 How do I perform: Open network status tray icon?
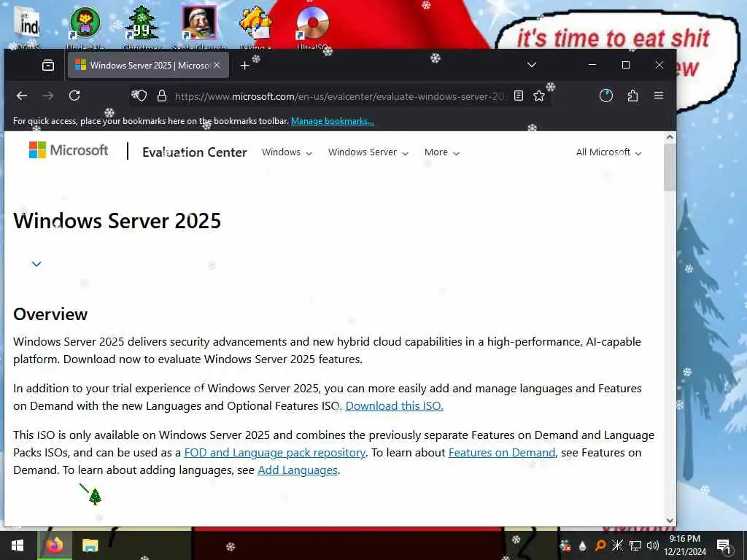click(635, 545)
